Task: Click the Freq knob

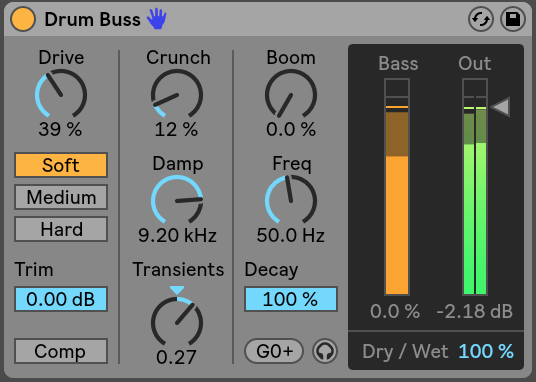Action: click(291, 200)
